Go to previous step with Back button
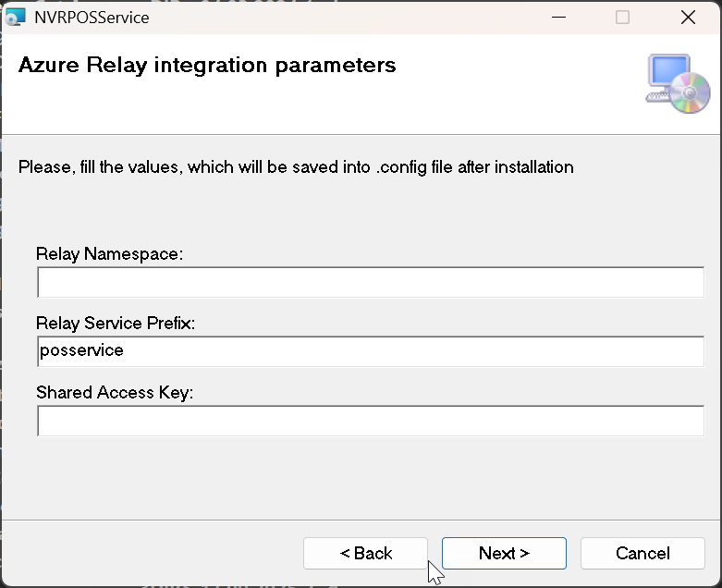 click(x=365, y=553)
